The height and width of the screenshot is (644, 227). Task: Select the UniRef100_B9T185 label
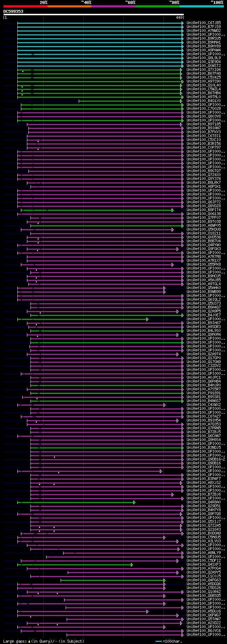(x=204, y=124)
